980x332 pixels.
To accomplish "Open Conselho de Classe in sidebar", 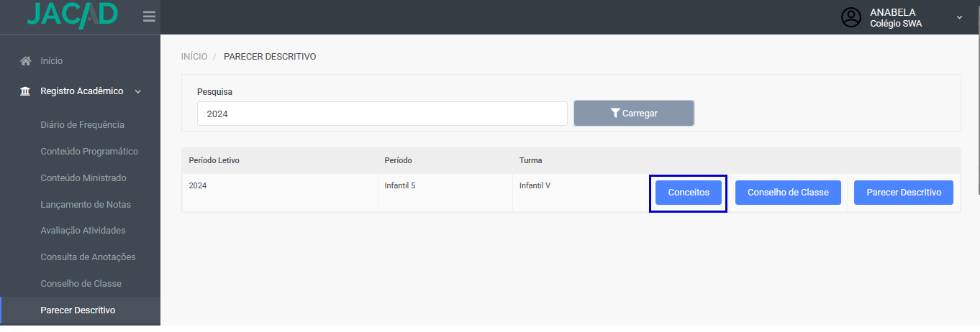I will pyautogui.click(x=81, y=284).
